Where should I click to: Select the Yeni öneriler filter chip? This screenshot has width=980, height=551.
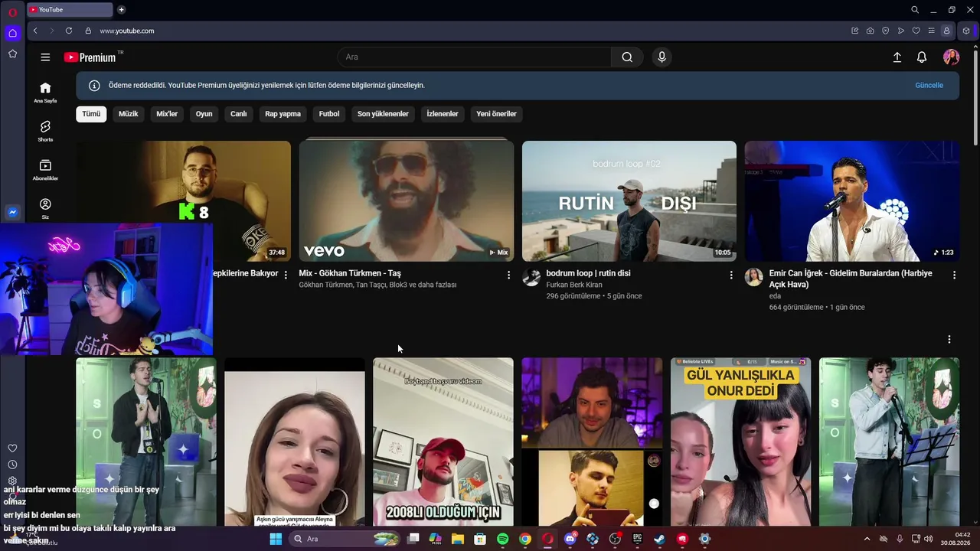coord(496,114)
